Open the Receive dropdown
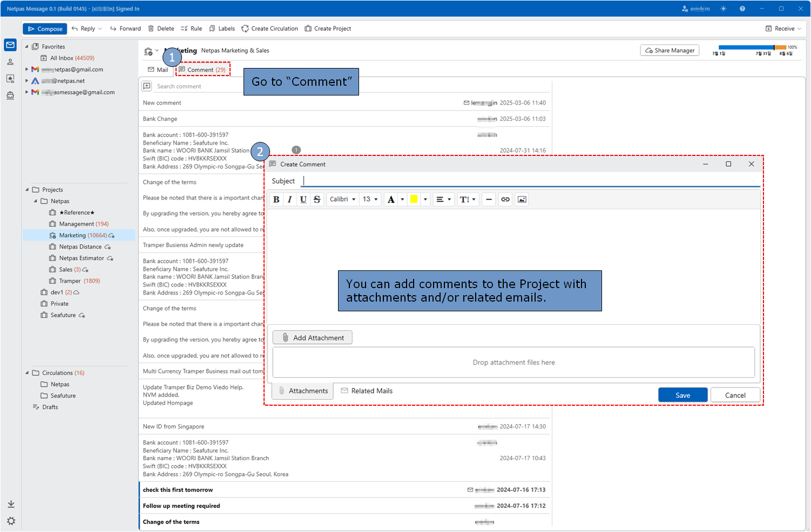Image resolution: width=811 pixels, height=532 pixels. pyautogui.click(x=783, y=29)
